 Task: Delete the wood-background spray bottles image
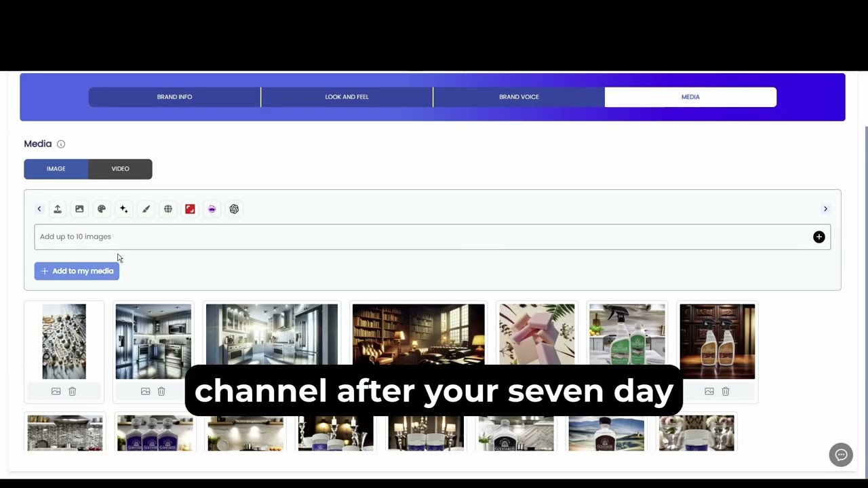point(726,391)
